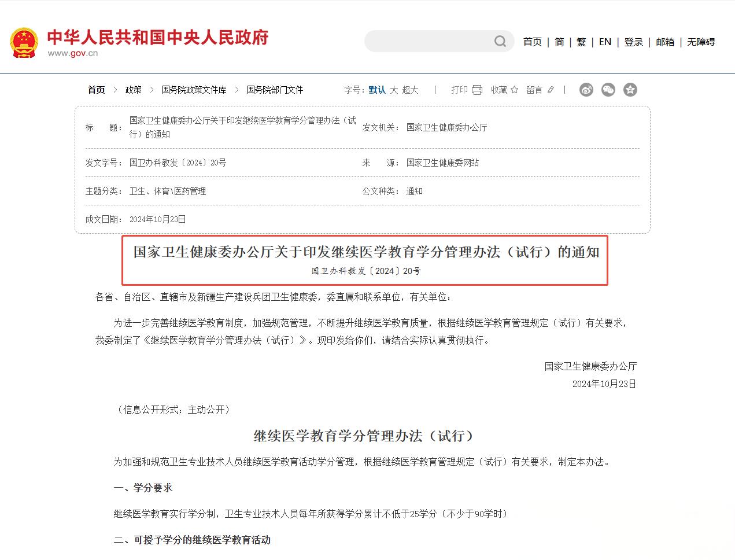
Task: Go to 政策 in breadcrumb
Action: (x=134, y=90)
